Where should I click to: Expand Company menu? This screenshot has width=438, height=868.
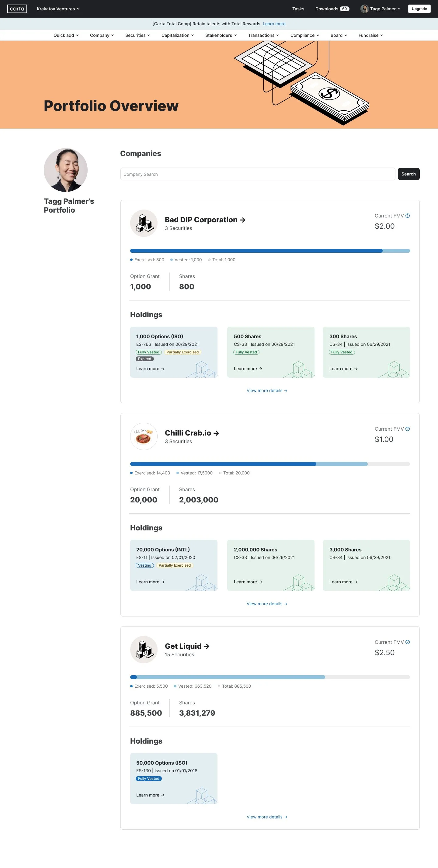point(102,35)
